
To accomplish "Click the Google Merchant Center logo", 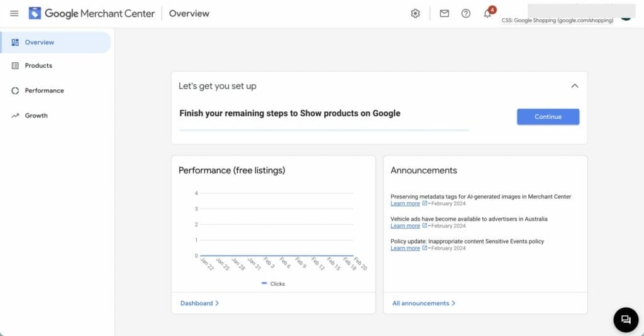I will pos(91,13).
